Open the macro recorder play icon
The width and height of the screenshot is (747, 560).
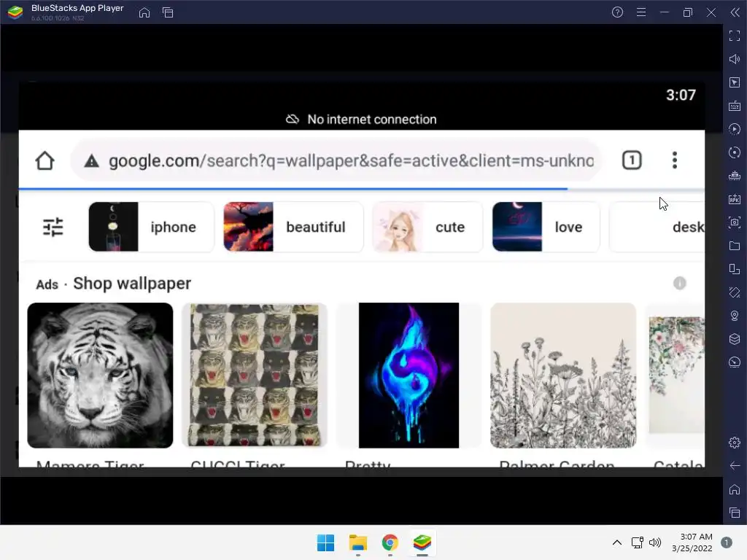coord(735,129)
